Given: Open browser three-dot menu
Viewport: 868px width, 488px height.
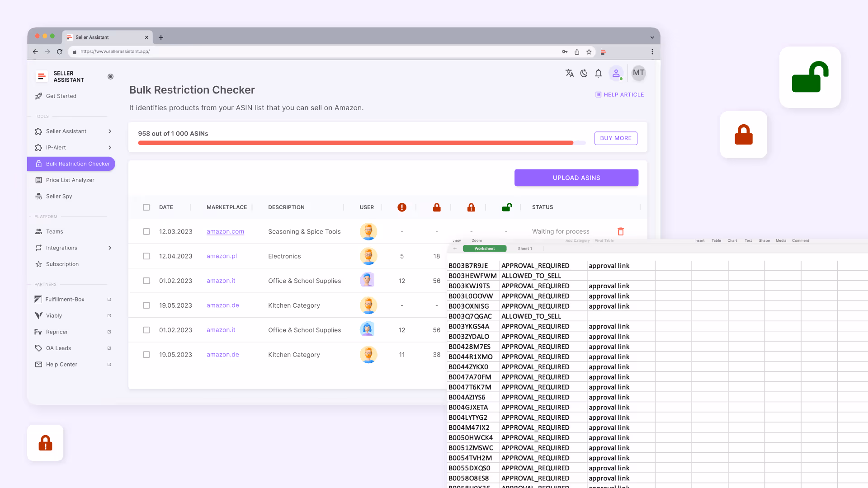Looking at the screenshot, I should click(x=652, y=52).
